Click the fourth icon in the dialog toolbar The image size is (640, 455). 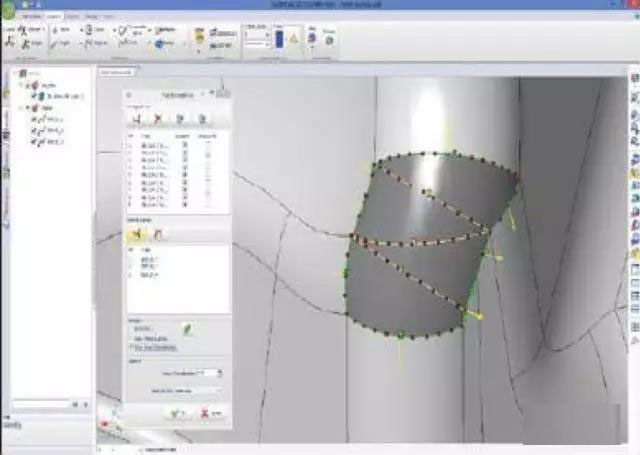pyautogui.click(x=203, y=118)
